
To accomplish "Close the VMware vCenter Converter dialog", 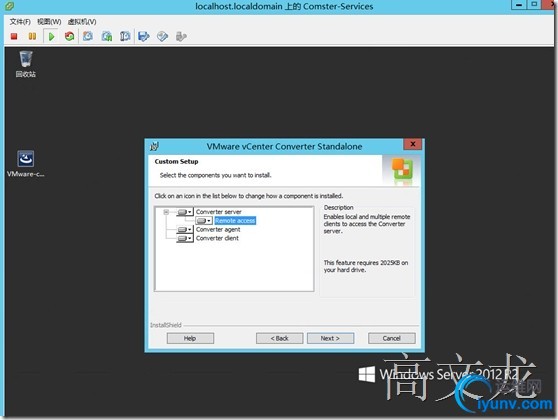I will pyautogui.click(x=413, y=144).
